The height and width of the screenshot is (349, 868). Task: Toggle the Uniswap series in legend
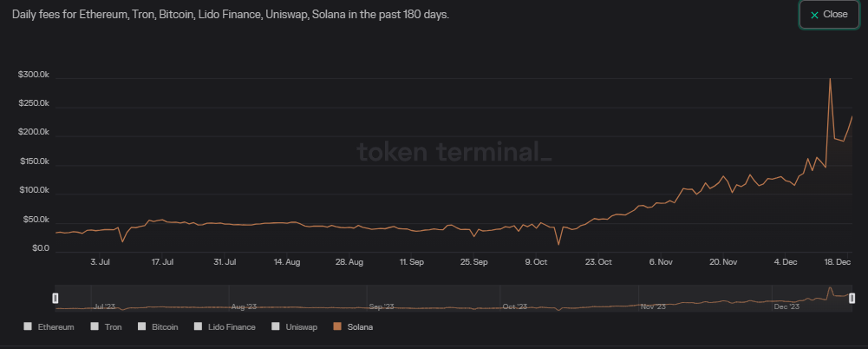(295, 326)
